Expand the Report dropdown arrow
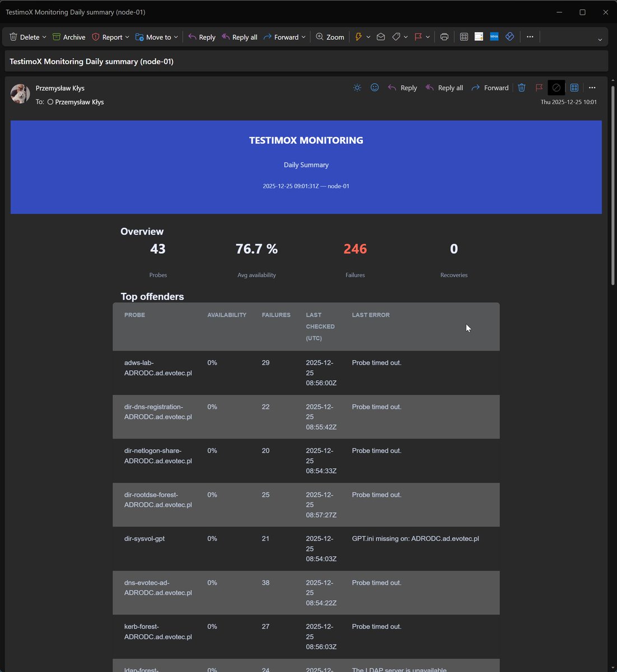Screen dimensions: 617x672 pyautogui.click(x=127, y=37)
